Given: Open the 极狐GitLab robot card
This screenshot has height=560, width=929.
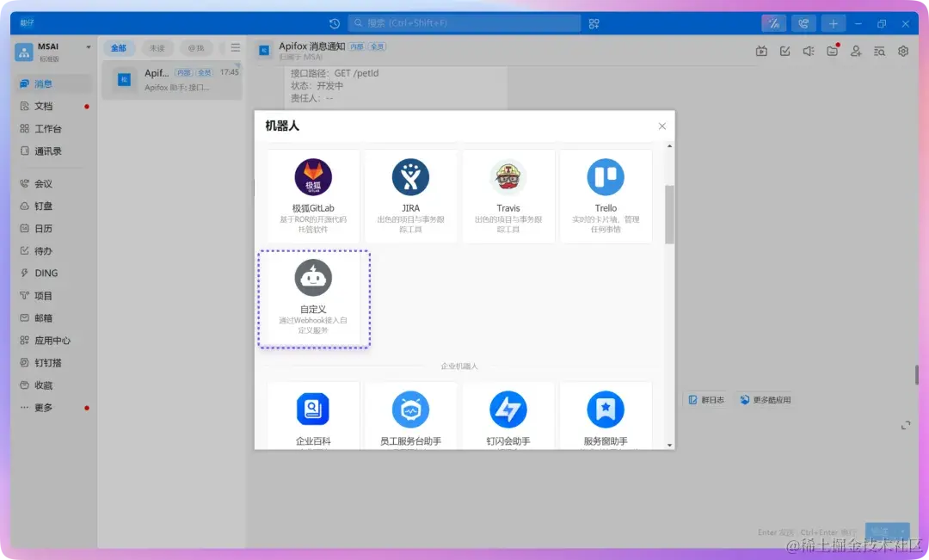Looking at the screenshot, I should (313, 196).
